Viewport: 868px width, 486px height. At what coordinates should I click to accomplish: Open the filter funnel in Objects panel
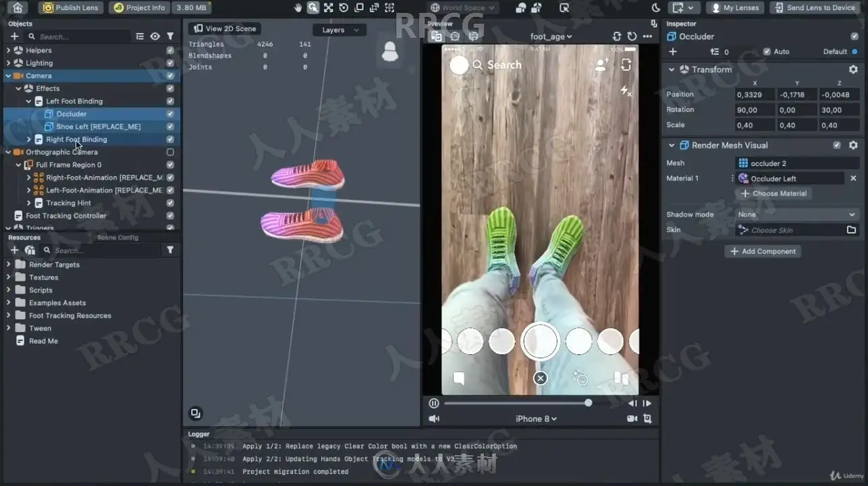(170, 36)
